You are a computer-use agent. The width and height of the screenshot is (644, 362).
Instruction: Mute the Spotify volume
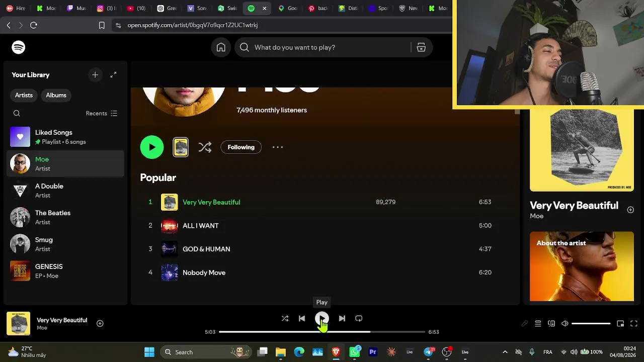point(565,324)
